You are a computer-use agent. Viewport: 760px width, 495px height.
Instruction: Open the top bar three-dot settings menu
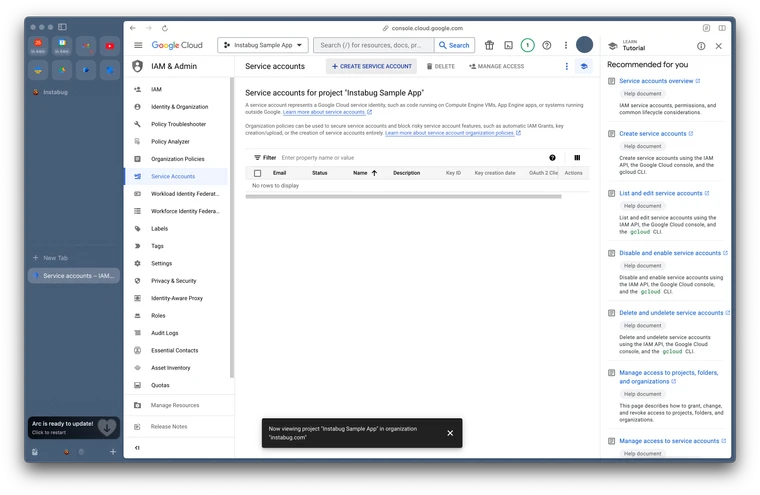(566, 45)
